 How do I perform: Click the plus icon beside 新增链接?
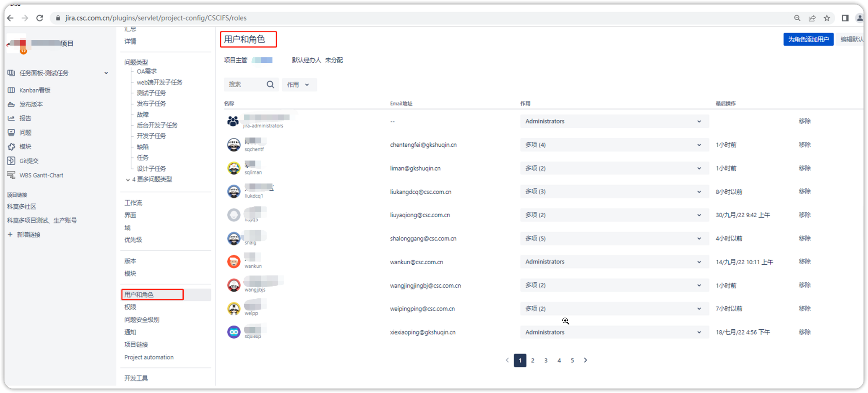[10, 234]
